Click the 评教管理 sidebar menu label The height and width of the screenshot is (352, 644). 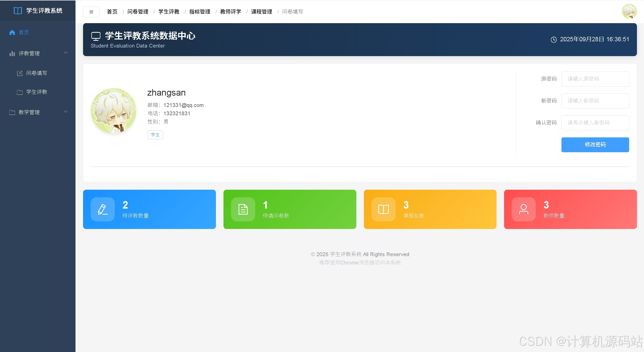[x=29, y=54]
